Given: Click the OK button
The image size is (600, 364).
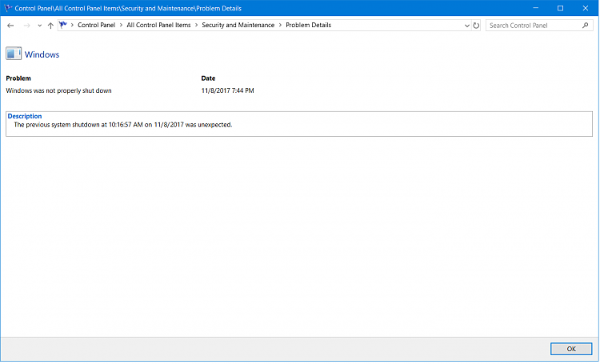Looking at the screenshot, I should (x=571, y=349).
